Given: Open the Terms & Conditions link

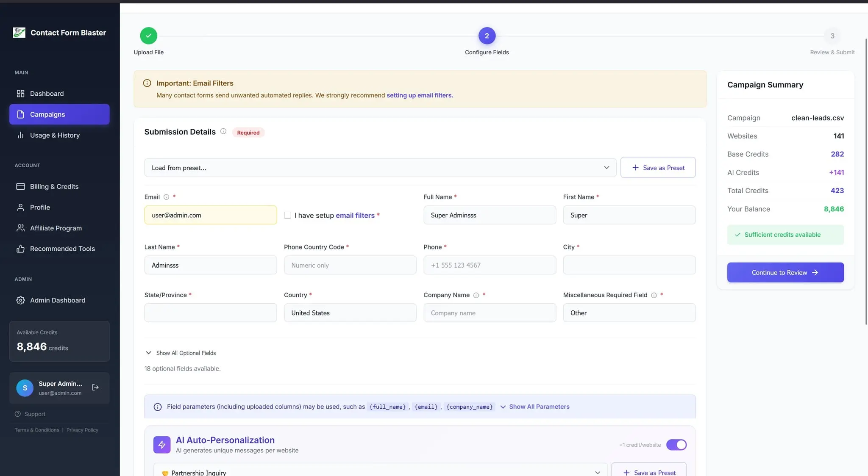Looking at the screenshot, I should [37, 430].
